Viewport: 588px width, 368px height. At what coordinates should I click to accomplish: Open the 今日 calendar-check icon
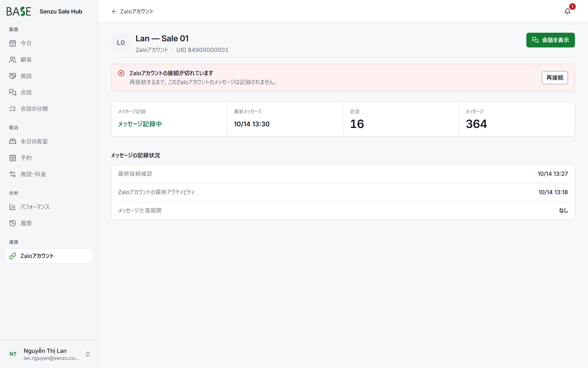[x=13, y=43]
